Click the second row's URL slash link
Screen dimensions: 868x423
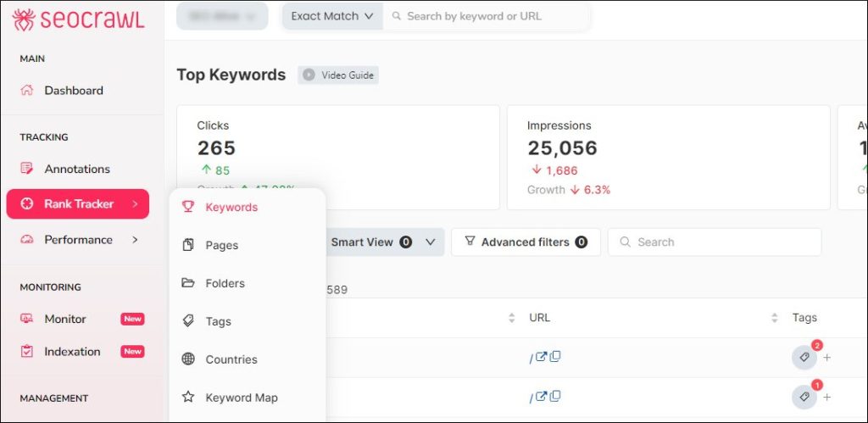coord(531,398)
